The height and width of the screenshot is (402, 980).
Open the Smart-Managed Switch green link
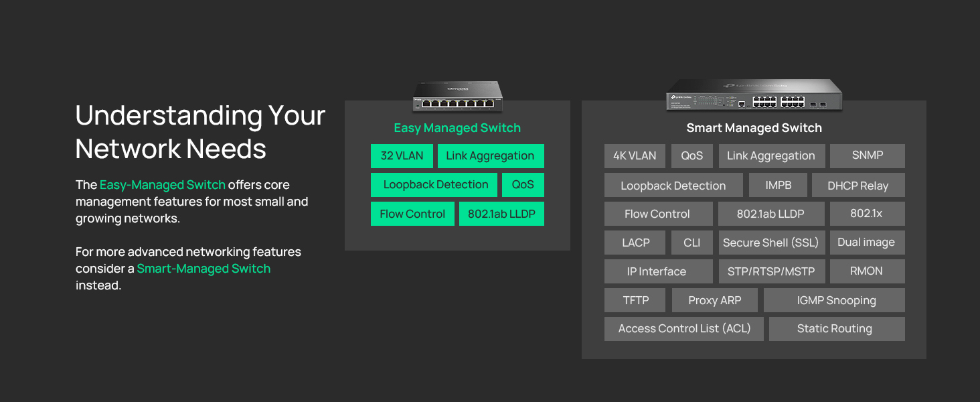pyautogui.click(x=203, y=269)
